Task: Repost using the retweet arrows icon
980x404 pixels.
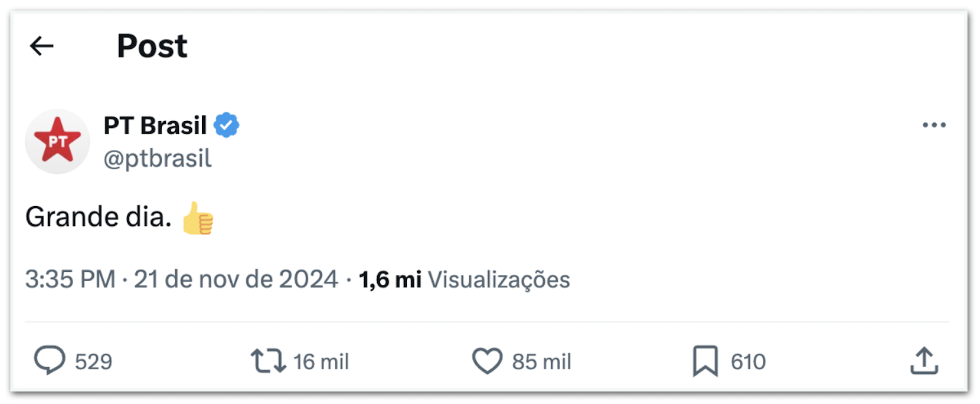Action: (268, 361)
